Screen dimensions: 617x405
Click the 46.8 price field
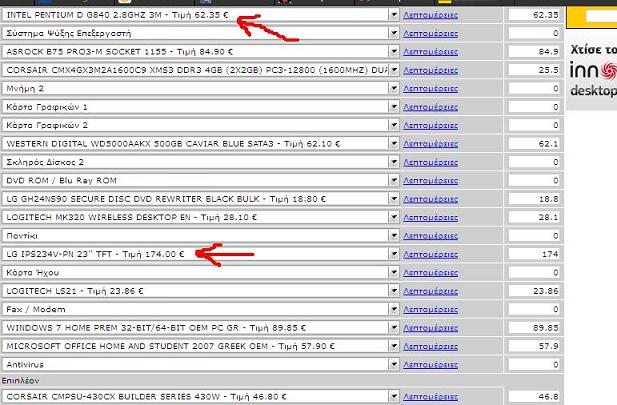point(534,396)
